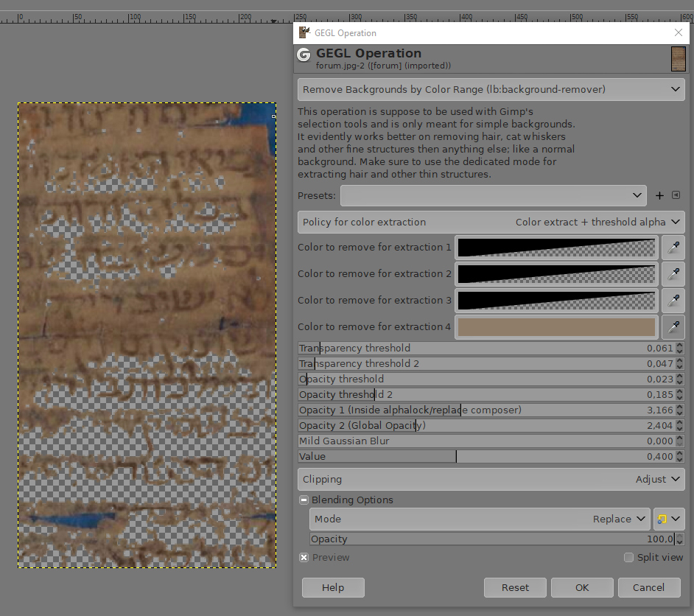Pick color with eyedropper for extraction 2
The width and height of the screenshot is (694, 616).
coord(673,274)
